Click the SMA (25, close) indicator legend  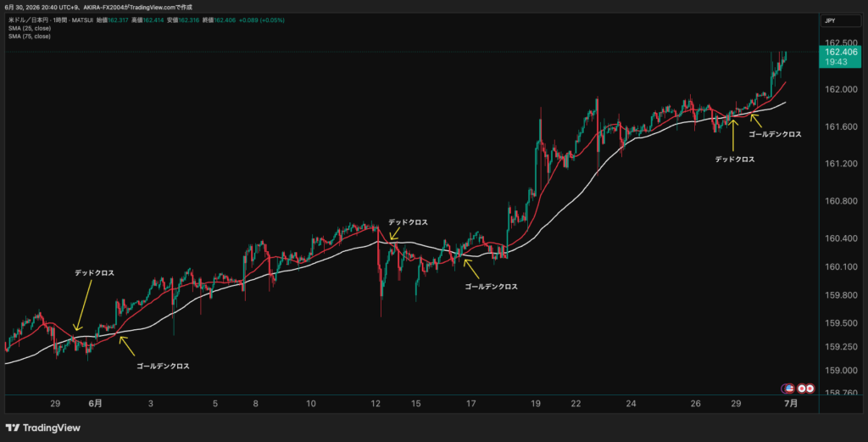(x=30, y=28)
